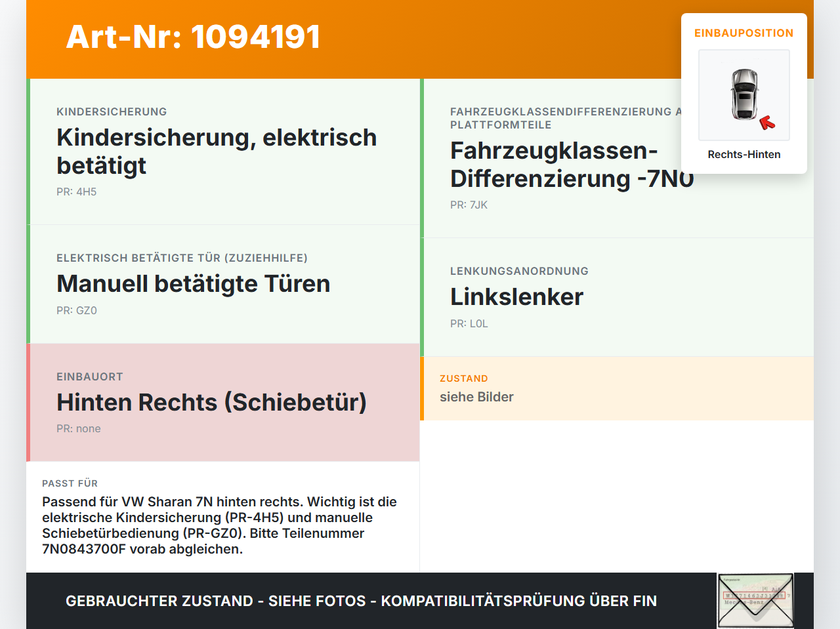Click 'Kindersicherung, elektrisch betätigt' heading

click(217, 152)
